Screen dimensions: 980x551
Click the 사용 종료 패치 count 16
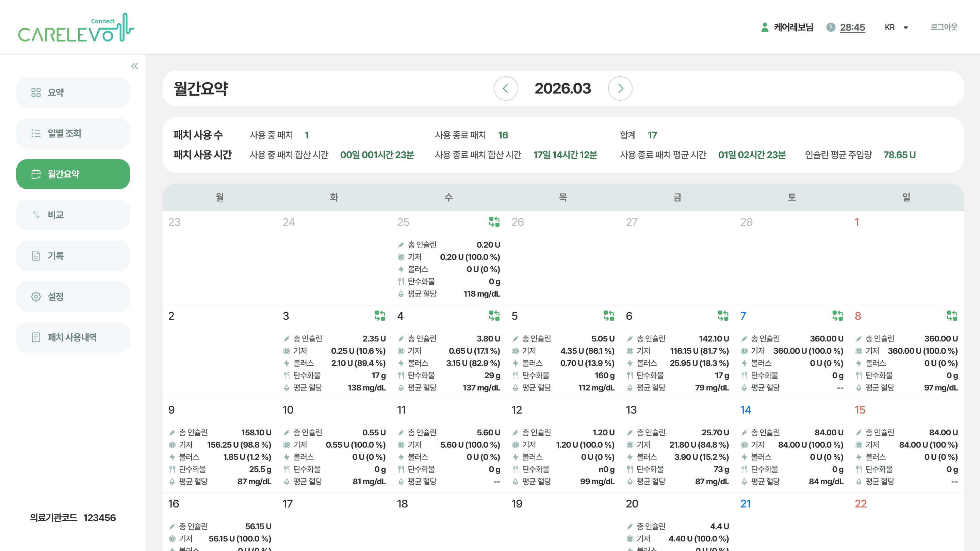coord(503,135)
